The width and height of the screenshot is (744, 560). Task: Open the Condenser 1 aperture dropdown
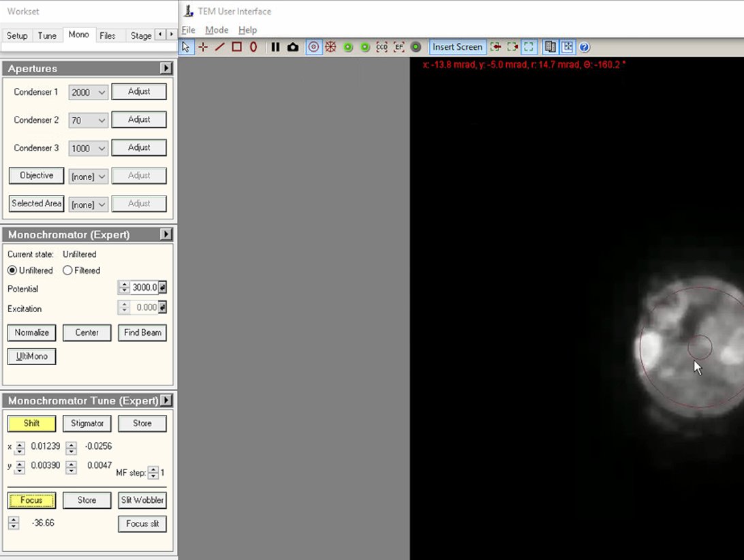click(88, 93)
